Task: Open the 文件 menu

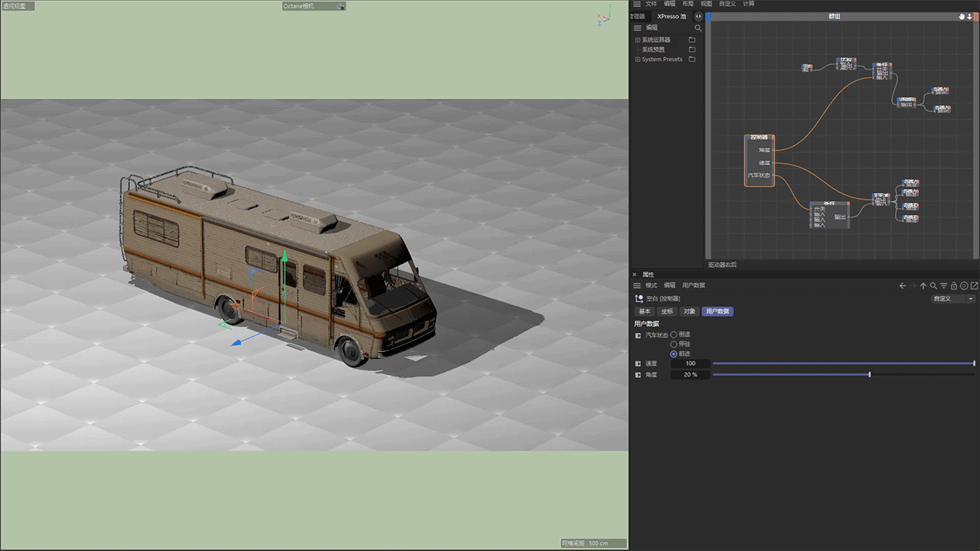Action: click(x=651, y=4)
